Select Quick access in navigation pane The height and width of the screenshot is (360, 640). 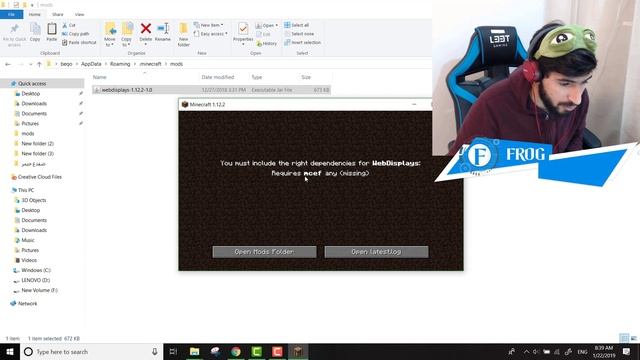pyautogui.click(x=32, y=84)
